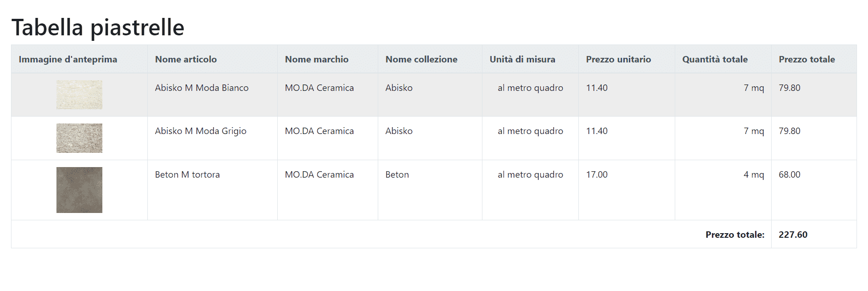Click the Tabella piastrelle heading

(98, 28)
